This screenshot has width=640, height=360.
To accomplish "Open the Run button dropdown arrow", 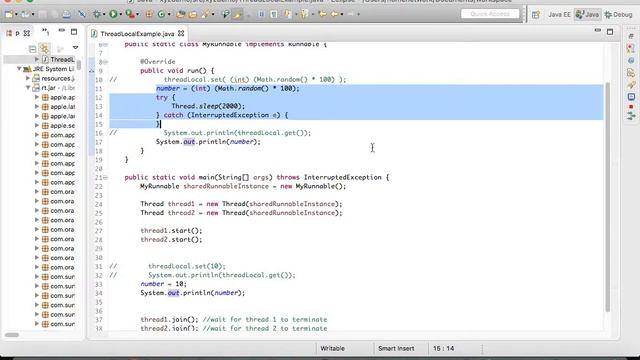I will point(121,15).
